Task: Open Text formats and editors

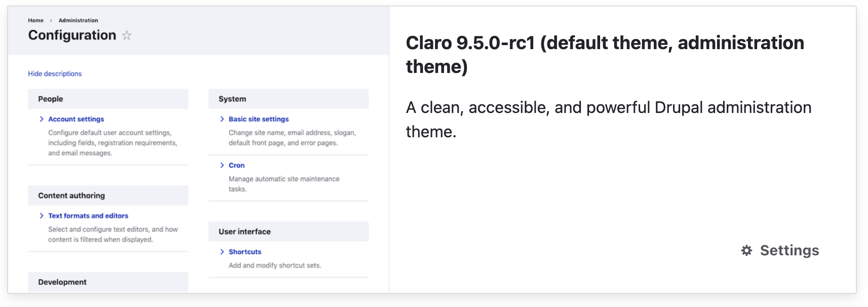Action: 88,216
